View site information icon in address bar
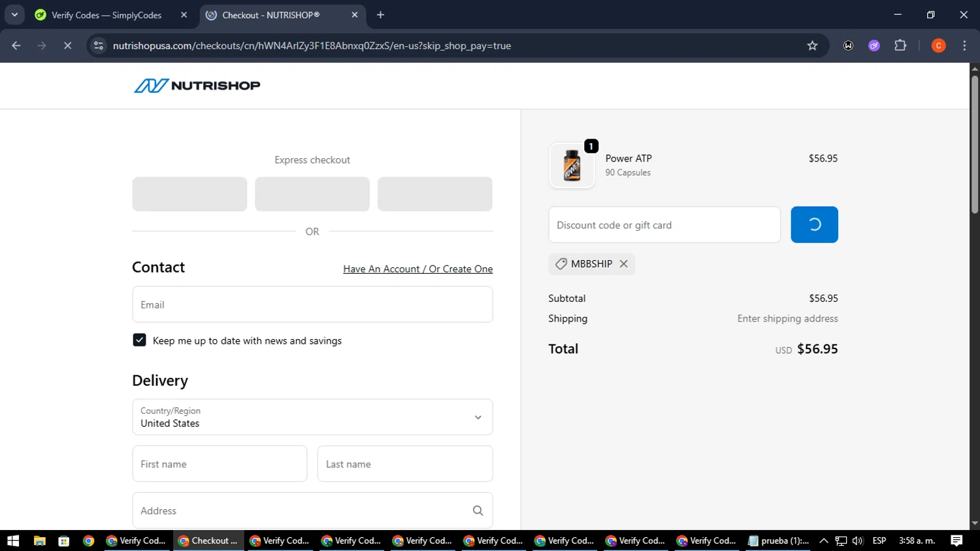 (99, 46)
